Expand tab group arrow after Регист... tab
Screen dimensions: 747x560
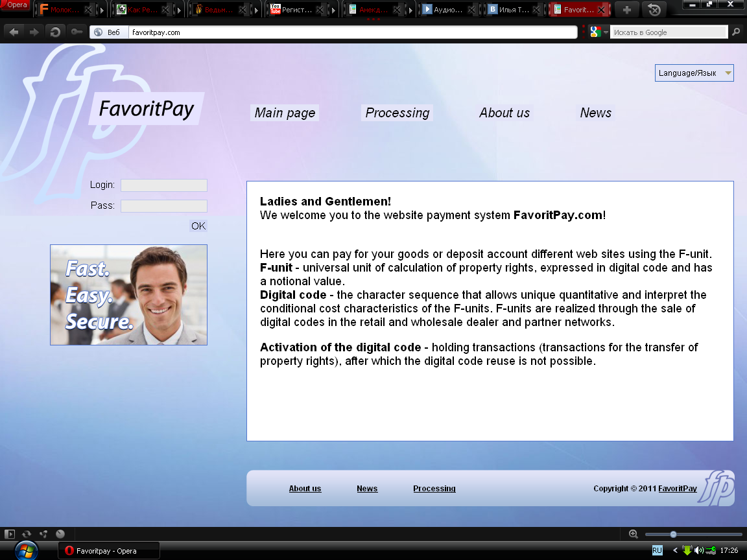click(x=333, y=10)
